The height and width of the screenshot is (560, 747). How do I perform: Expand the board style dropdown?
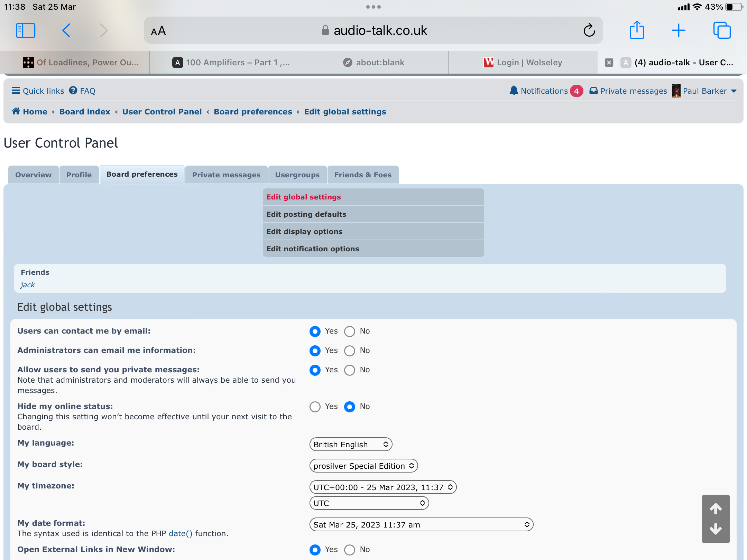tap(363, 466)
